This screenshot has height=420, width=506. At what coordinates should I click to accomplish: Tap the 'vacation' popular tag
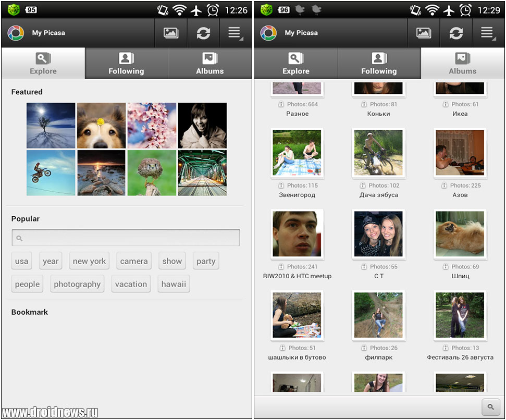click(x=131, y=284)
